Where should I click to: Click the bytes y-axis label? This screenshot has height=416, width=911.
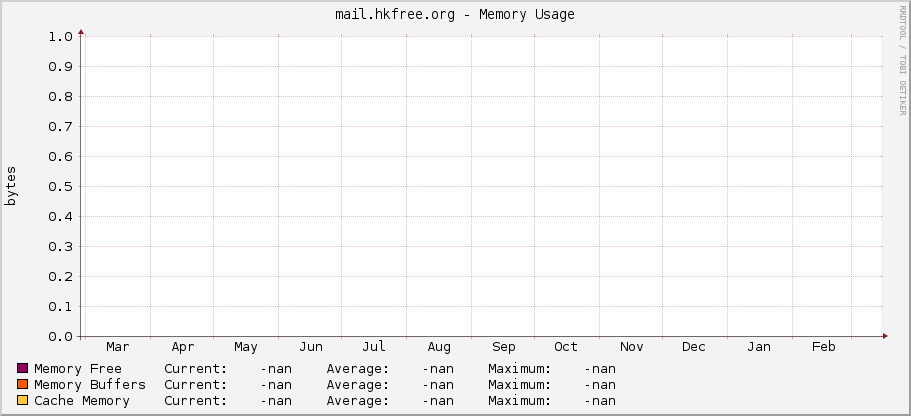tap(11, 186)
